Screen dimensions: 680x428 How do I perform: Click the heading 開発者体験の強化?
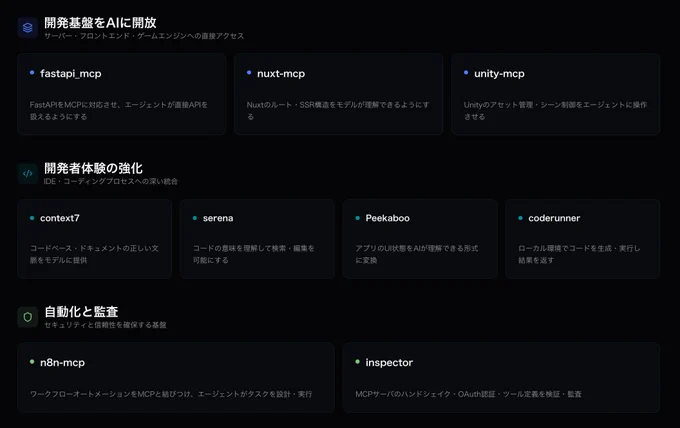[93, 168]
